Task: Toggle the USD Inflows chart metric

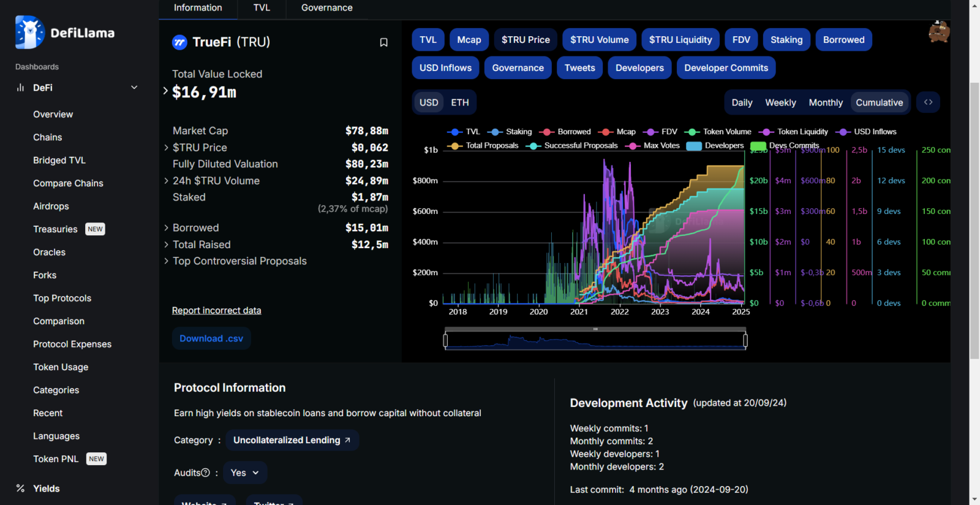Action: [445, 68]
